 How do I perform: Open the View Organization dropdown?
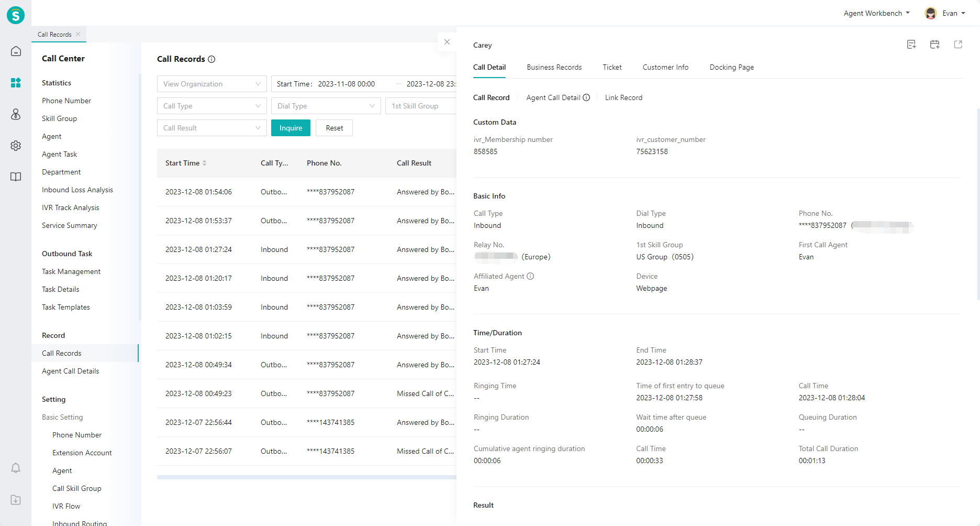212,84
